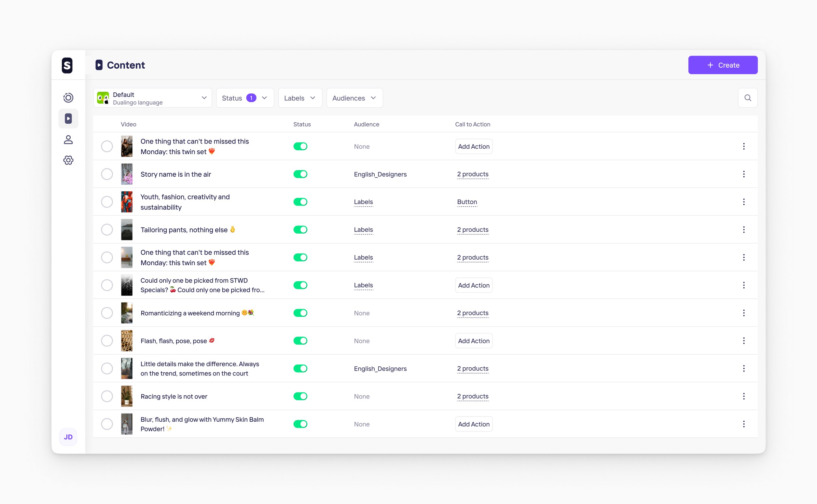
Task: Turn off Tailoring pants status switch
Action: coord(300,229)
